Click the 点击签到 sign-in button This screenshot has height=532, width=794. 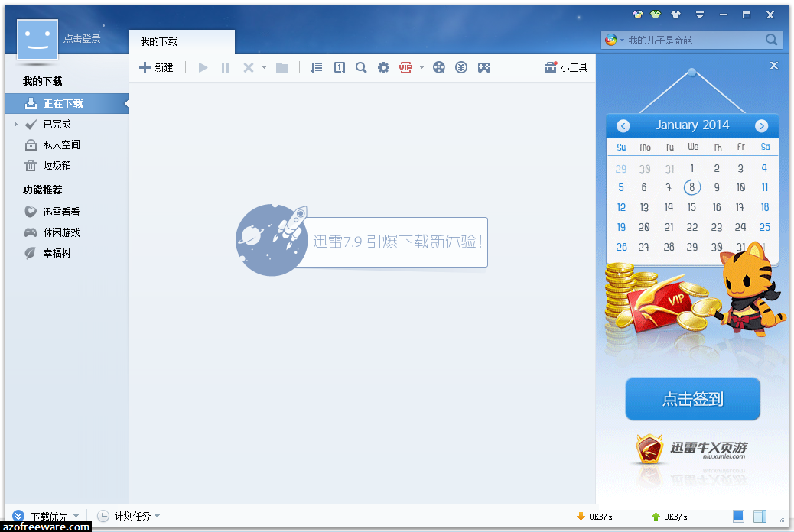coord(693,399)
